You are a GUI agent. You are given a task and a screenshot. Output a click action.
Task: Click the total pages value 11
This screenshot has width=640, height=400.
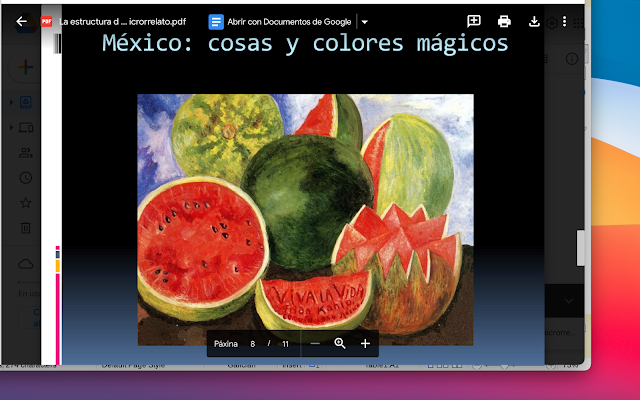[x=285, y=344]
